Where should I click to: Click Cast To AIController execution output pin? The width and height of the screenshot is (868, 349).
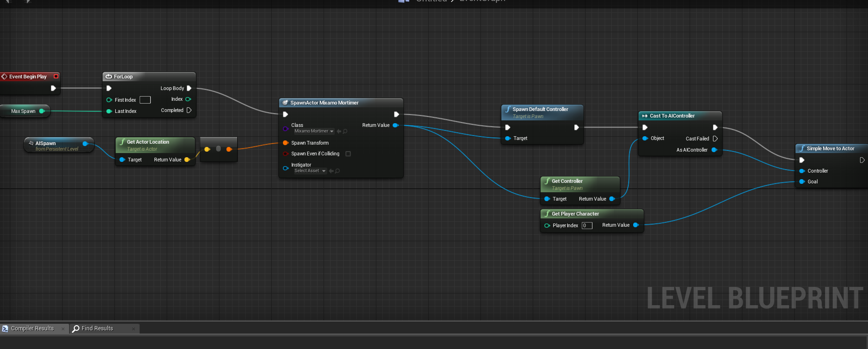click(x=715, y=127)
